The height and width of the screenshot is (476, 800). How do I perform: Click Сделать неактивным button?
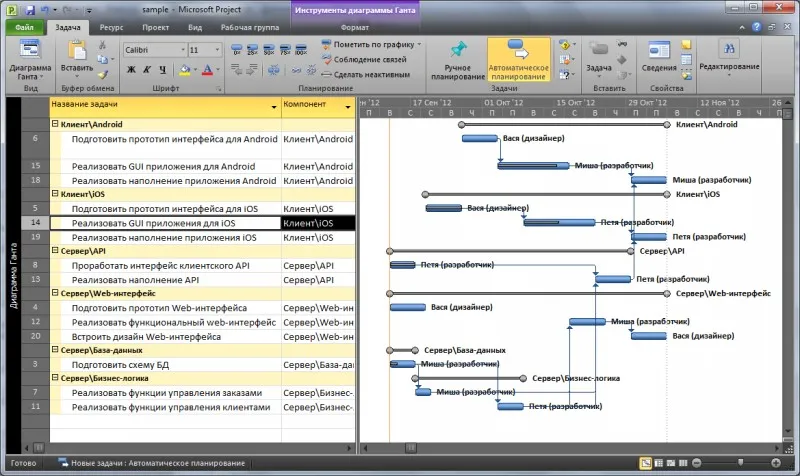[x=366, y=74]
